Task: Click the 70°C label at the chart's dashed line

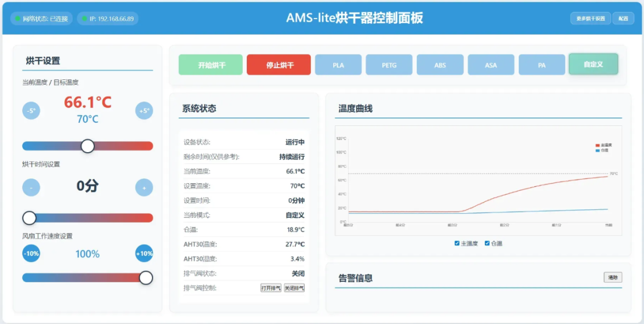Action: coord(614,174)
